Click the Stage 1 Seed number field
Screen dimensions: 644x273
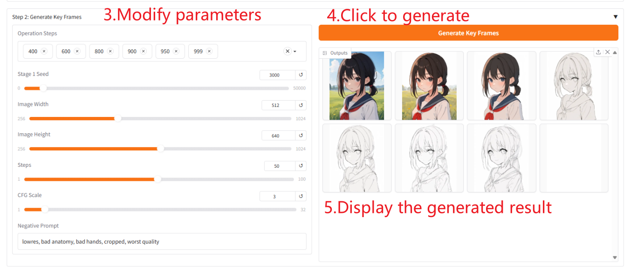point(278,75)
